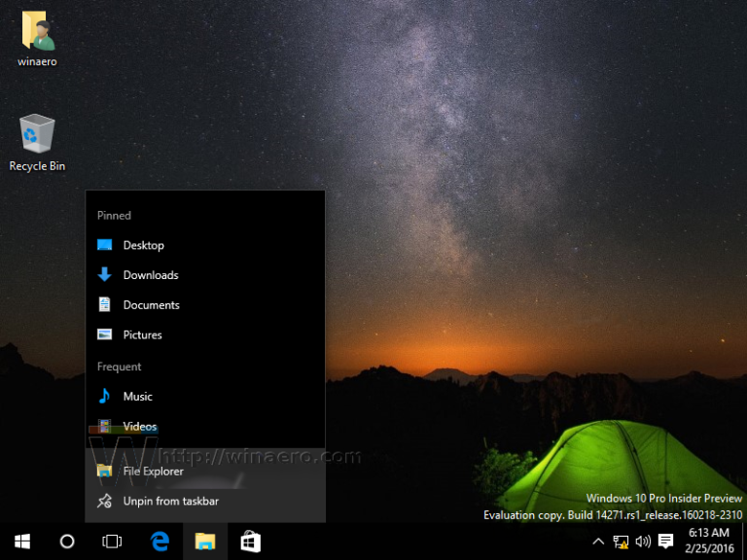Select the Recycle Bin desktop icon

[37, 134]
